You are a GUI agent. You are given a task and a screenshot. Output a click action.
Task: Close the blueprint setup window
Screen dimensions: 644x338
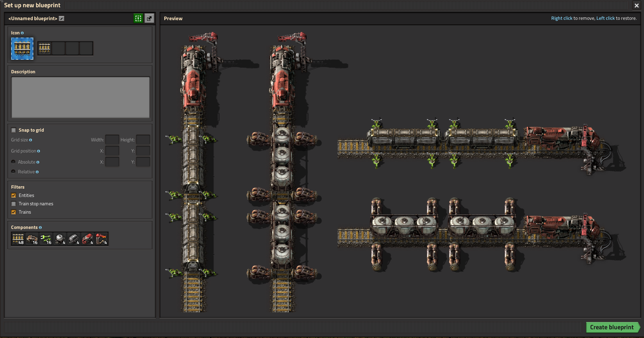(x=636, y=6)
